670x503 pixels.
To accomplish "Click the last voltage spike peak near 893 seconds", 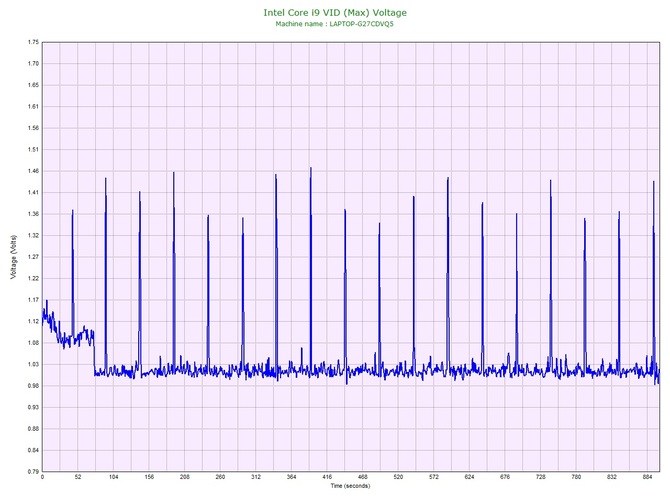I will [x=653, y=182].
